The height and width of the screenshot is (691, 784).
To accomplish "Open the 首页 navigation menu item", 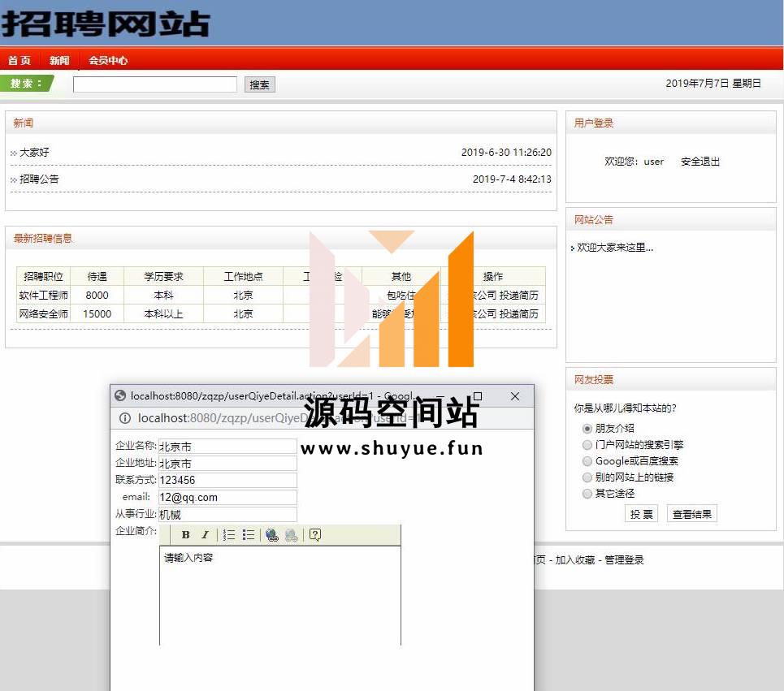I will [19, 60].
